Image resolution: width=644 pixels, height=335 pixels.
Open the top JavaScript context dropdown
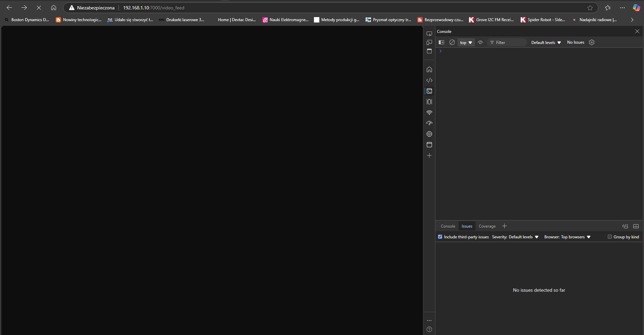point(466,43)
